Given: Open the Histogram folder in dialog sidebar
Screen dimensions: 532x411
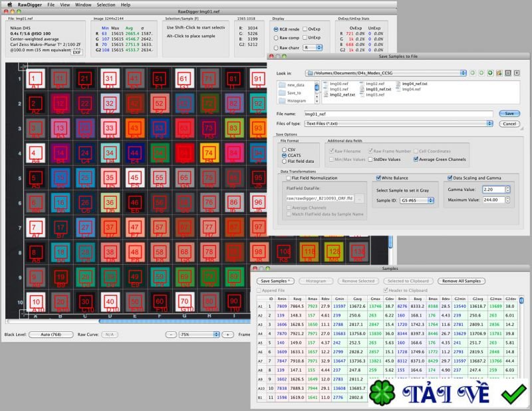Looking at the screenshot, I should point(298,100).
